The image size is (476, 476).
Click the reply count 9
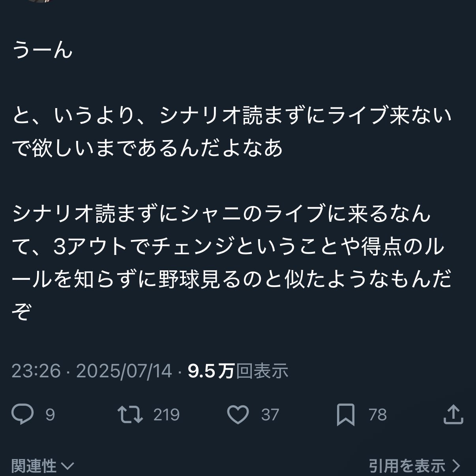point(50,415)
